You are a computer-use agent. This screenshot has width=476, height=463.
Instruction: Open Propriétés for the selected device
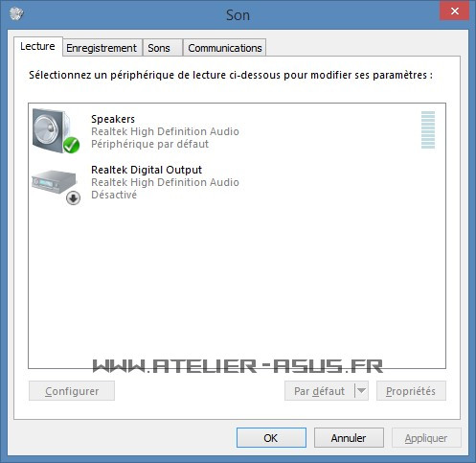(411, 390)
